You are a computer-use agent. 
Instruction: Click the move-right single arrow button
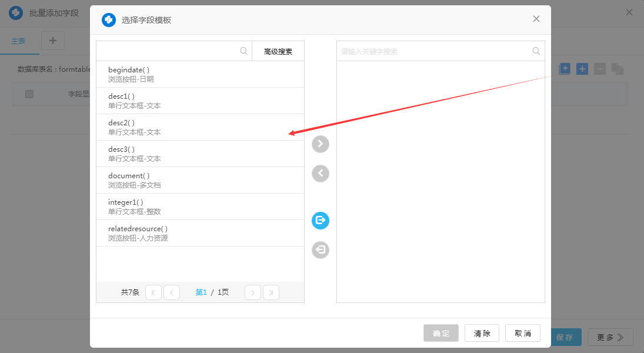pos(320,144)
